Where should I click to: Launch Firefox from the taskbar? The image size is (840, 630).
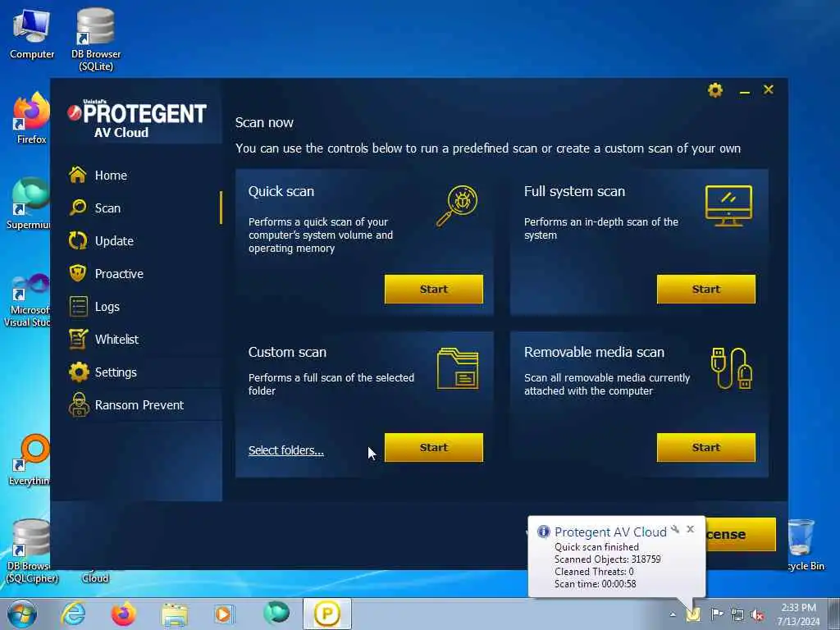click(123, 614)
